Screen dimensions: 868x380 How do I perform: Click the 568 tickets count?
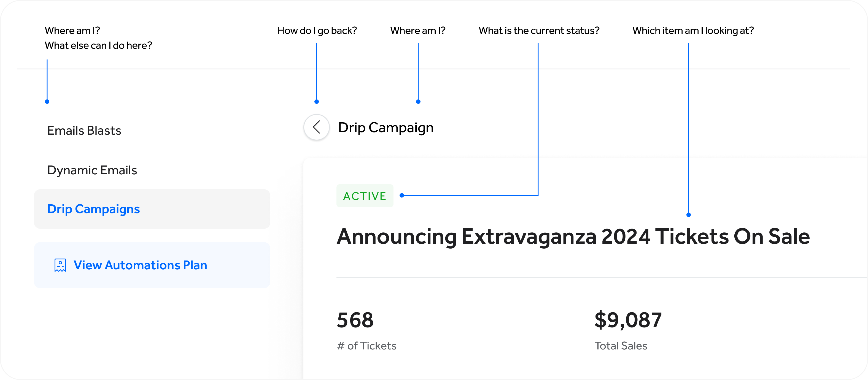click(355, 320)
